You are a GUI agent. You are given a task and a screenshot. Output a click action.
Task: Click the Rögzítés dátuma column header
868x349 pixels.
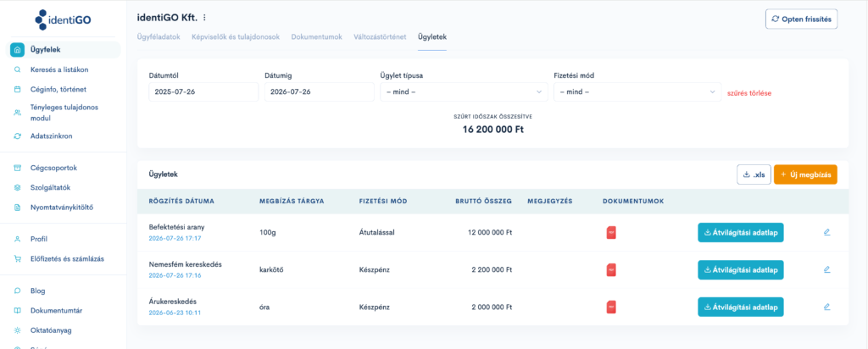[x=181, y=202]
